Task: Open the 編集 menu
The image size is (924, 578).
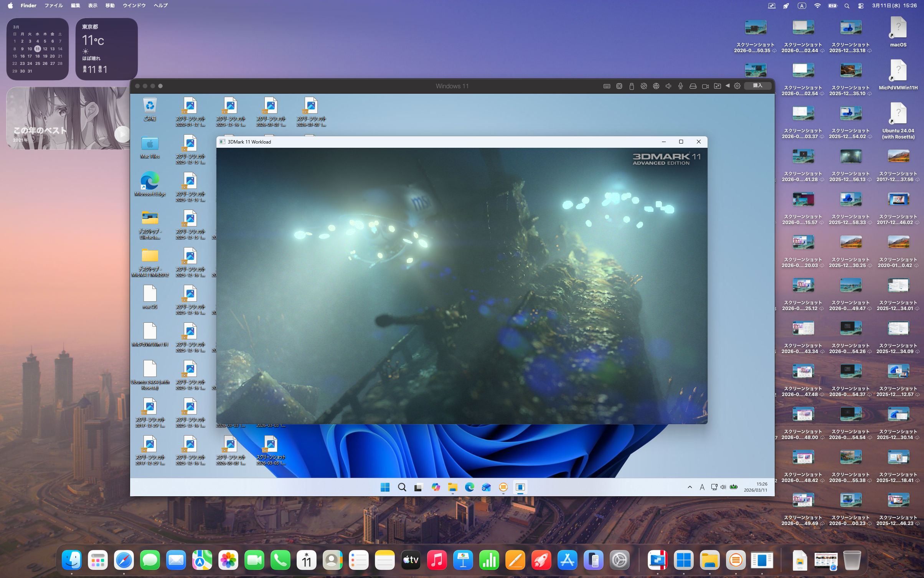Action: tap(75, 5)
